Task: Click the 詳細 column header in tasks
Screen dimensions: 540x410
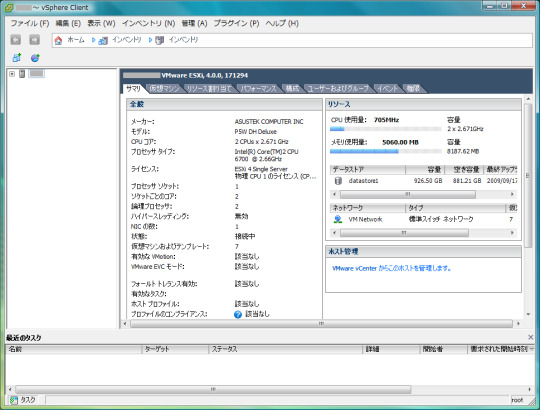Action: pyautogui.click(x=392, y=349)
